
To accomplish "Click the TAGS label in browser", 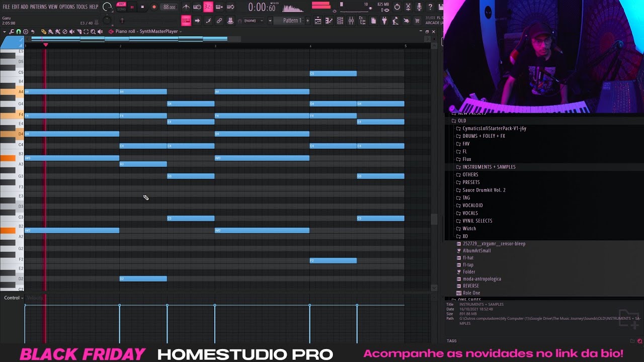I will (451, 341).
